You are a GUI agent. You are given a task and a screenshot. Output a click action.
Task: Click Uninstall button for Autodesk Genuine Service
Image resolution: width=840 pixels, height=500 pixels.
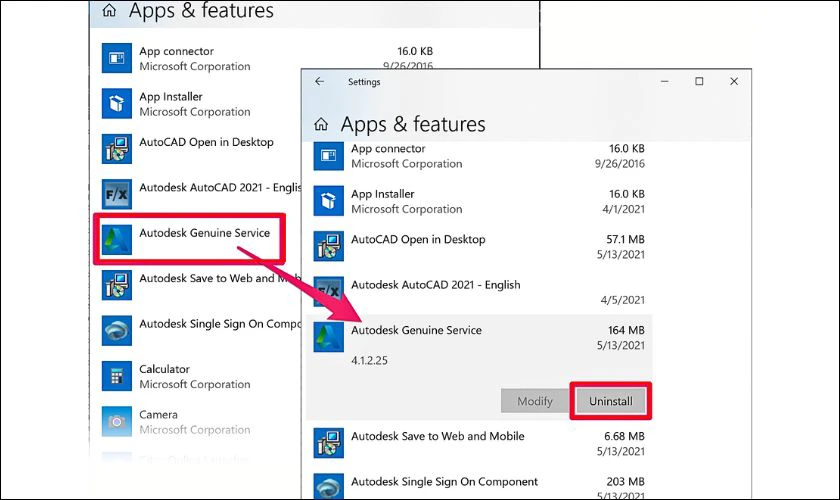coord(611,401)
